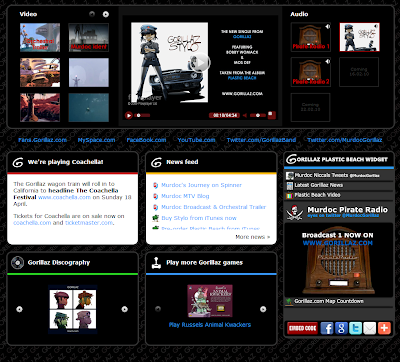Open Murdoc's Journey on Spinner news item
This screenshot has width=400, height=362.
(201, 185)
